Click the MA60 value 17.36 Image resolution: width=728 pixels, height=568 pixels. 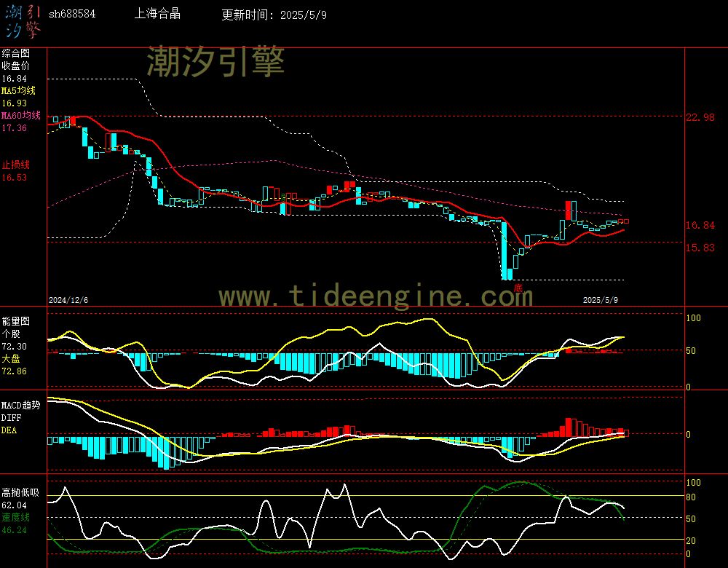click(x=15, y=127)
